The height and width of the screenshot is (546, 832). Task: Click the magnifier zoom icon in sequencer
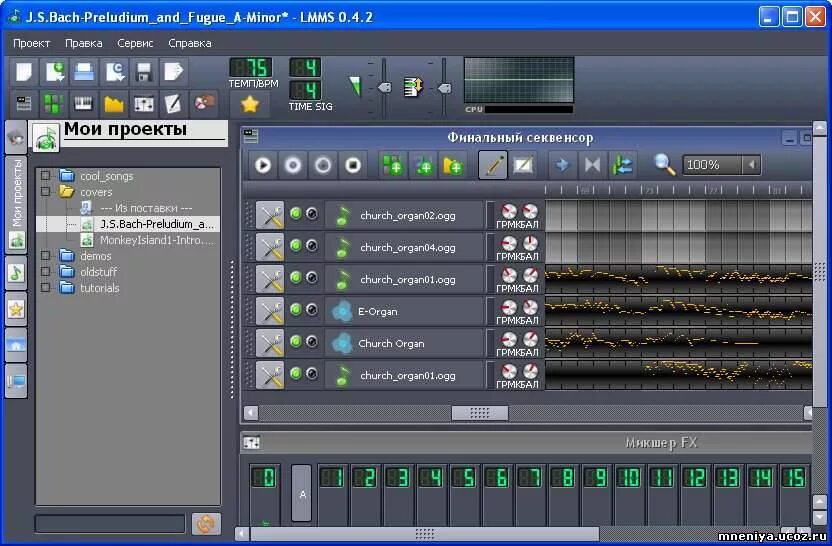pyautogui.click(x=664, y=165)
